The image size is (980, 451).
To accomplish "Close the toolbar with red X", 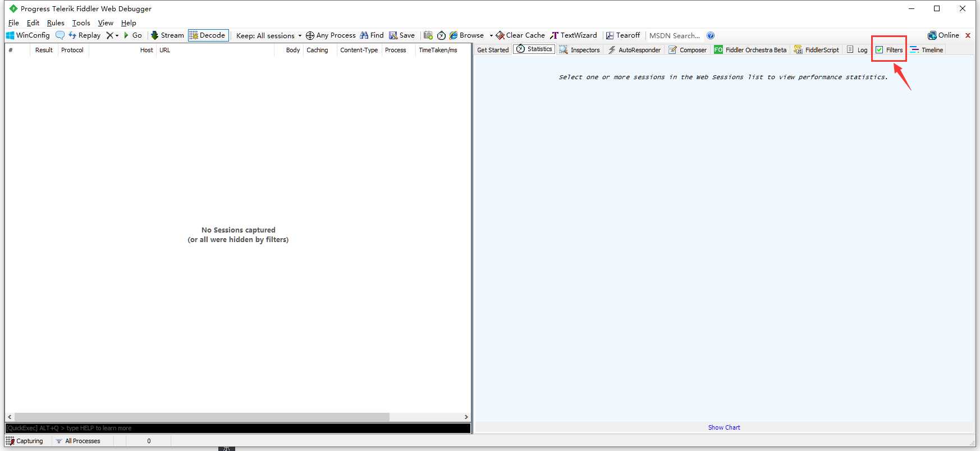I will pyautogui.click(x=968, y=35).
